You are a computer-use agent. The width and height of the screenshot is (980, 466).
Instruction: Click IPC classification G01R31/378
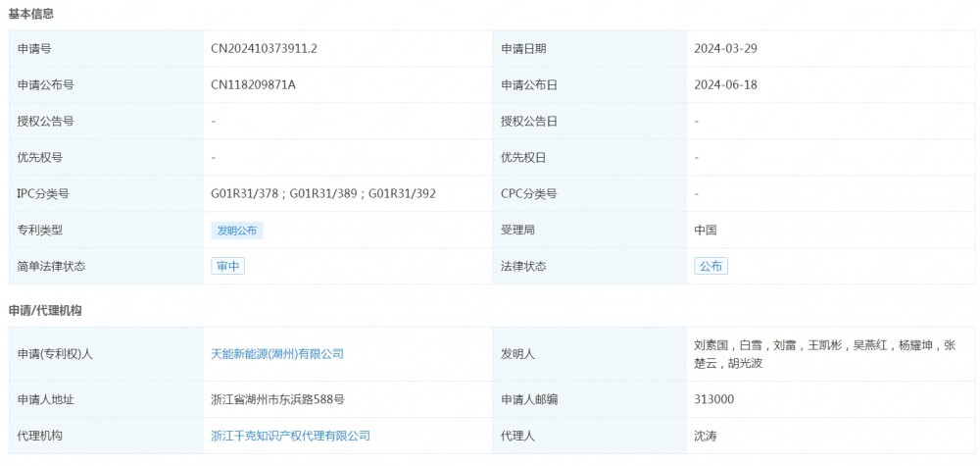coord(246,194)
